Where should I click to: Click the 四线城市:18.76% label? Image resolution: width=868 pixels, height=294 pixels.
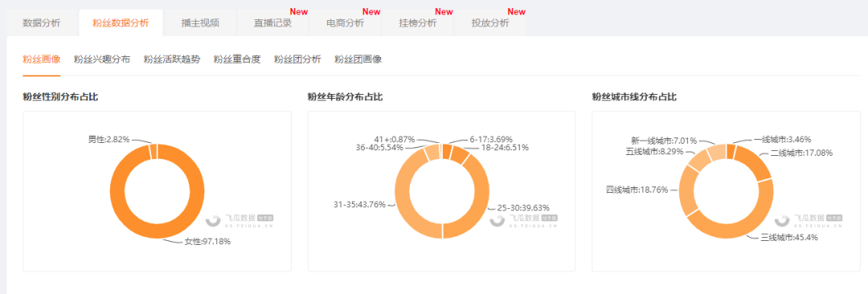(x=637, y=190)
